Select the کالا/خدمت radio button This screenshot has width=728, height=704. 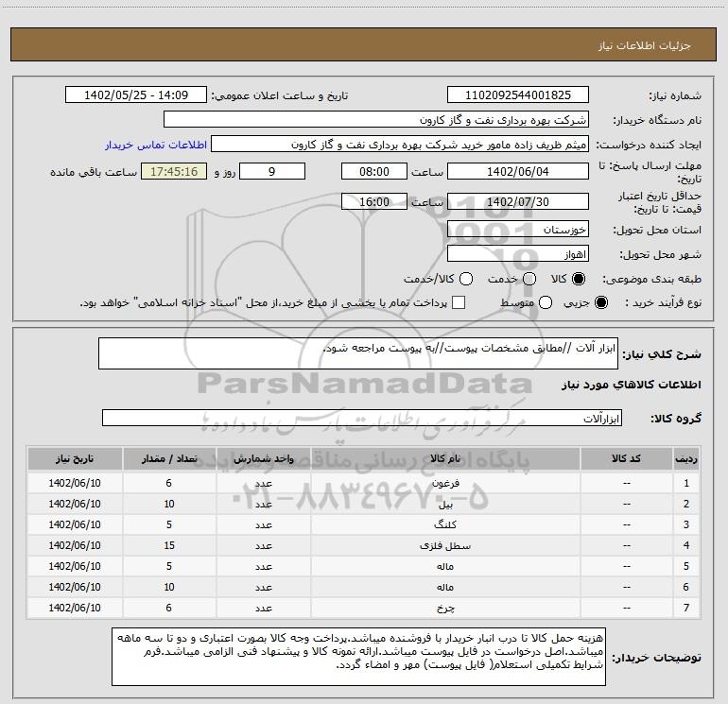(x=466, y=279)
